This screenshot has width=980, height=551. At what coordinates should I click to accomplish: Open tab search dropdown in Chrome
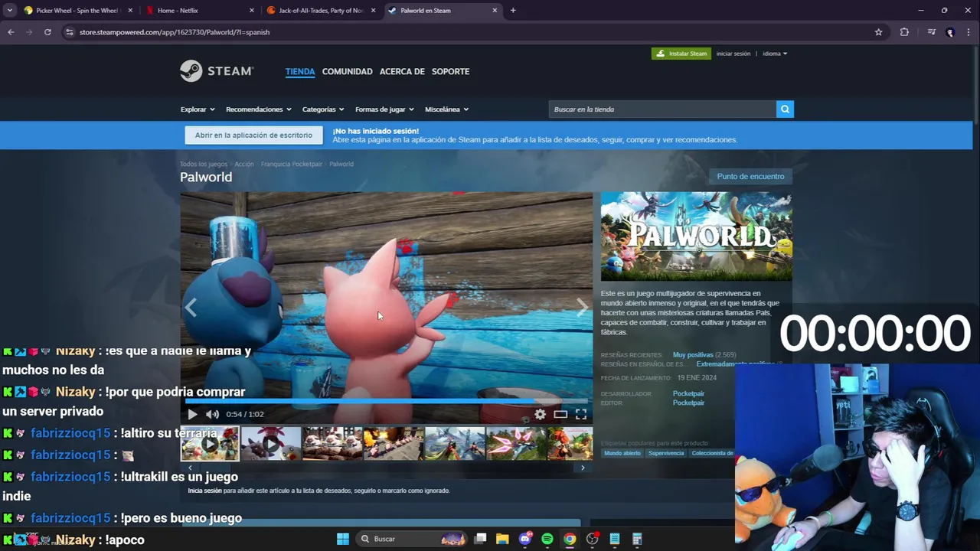tap(10, 11)
